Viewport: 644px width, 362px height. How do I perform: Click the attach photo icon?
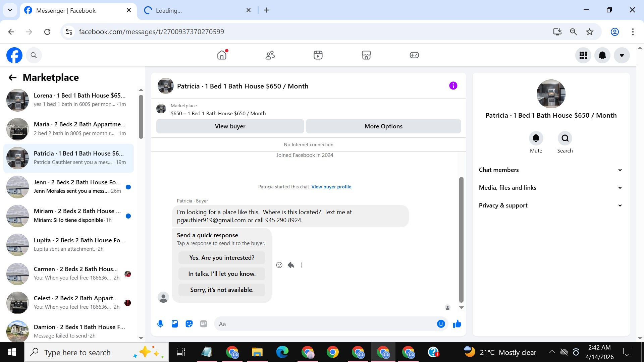[175, 324]
